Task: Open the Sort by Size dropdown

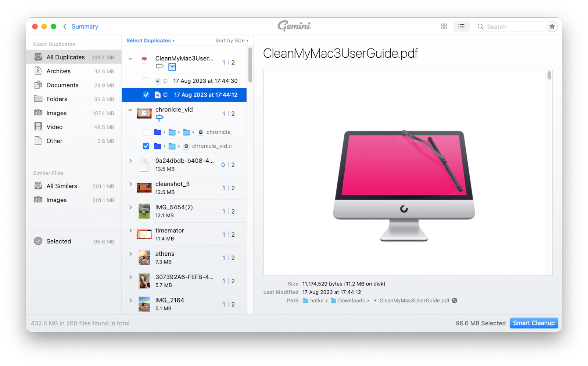Action: (x=232, y=40)
